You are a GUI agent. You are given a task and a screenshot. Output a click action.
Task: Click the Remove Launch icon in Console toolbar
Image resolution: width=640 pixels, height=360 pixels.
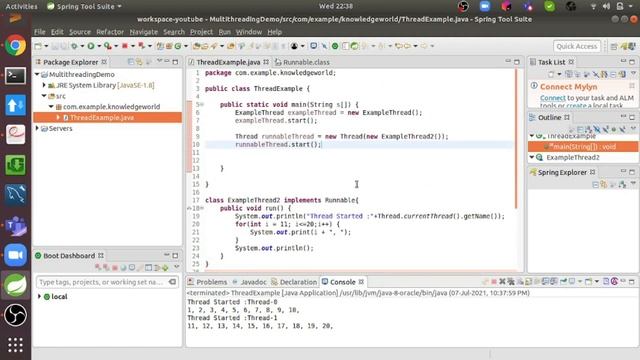pyautogui.click(x=502, y=282)
